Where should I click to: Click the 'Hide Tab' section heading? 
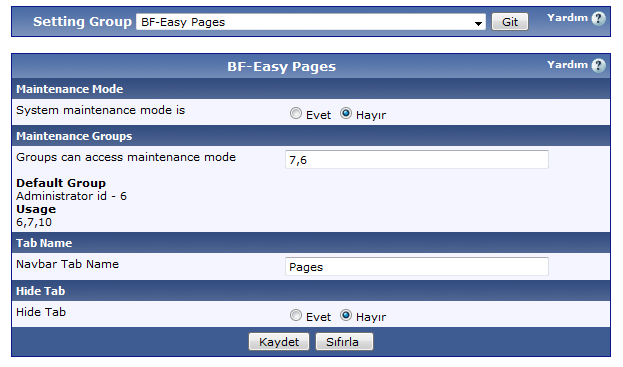(x=41, y=291)
